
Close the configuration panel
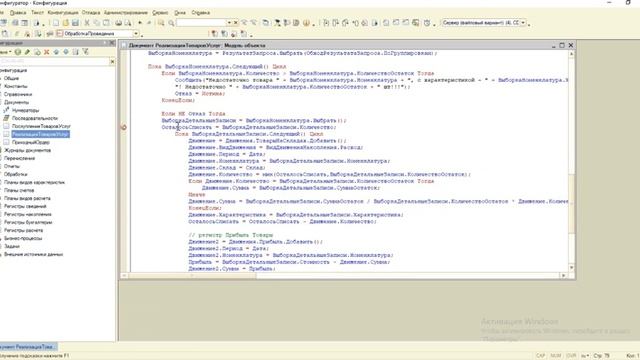point(112,43)
